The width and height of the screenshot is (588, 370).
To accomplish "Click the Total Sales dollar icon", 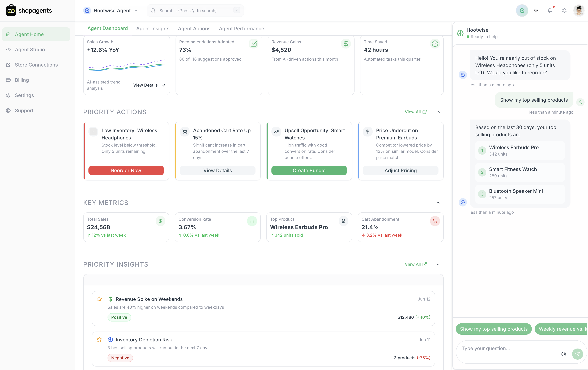I will [160, 221].
